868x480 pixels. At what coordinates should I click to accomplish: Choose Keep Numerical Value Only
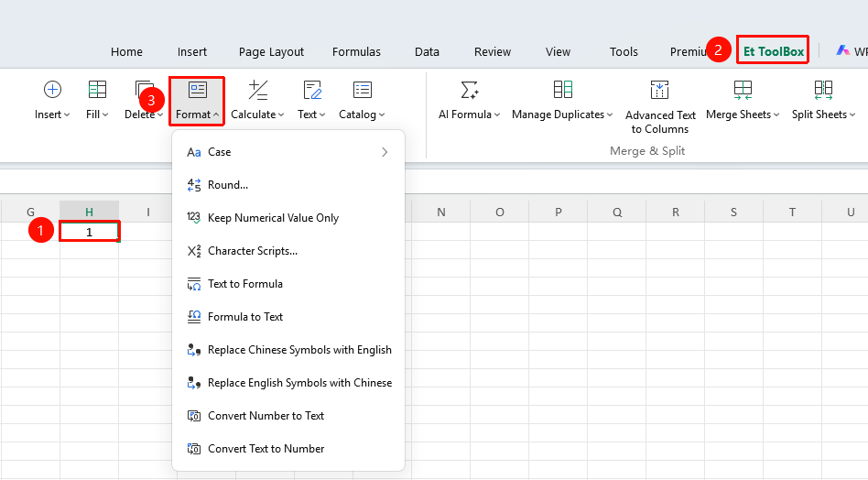coord(288,218)
